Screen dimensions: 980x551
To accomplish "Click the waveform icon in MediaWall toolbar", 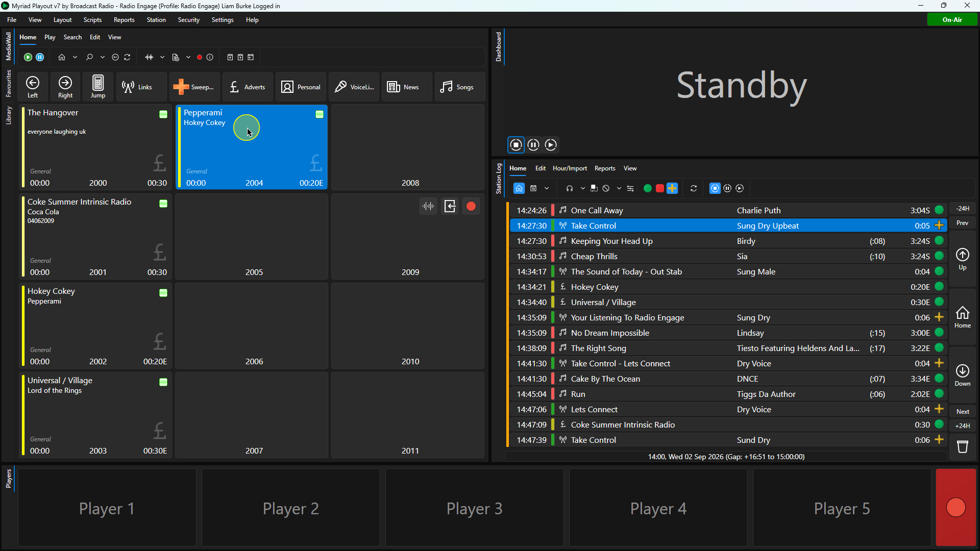I will (x=149, y=57).
